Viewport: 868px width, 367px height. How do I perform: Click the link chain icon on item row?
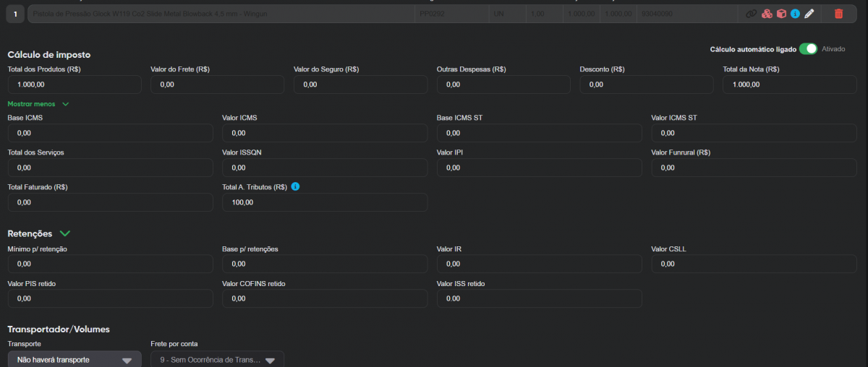[x=752, y=14]
